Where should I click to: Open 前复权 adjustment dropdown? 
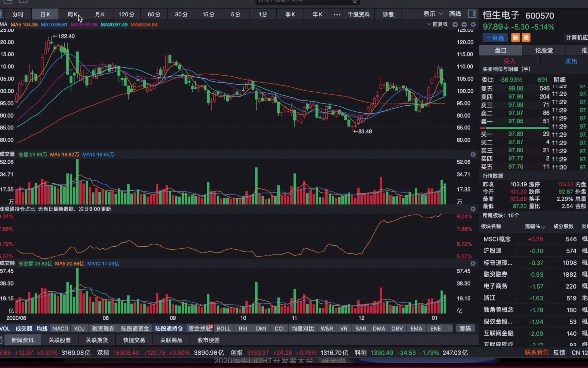point(438,24)
